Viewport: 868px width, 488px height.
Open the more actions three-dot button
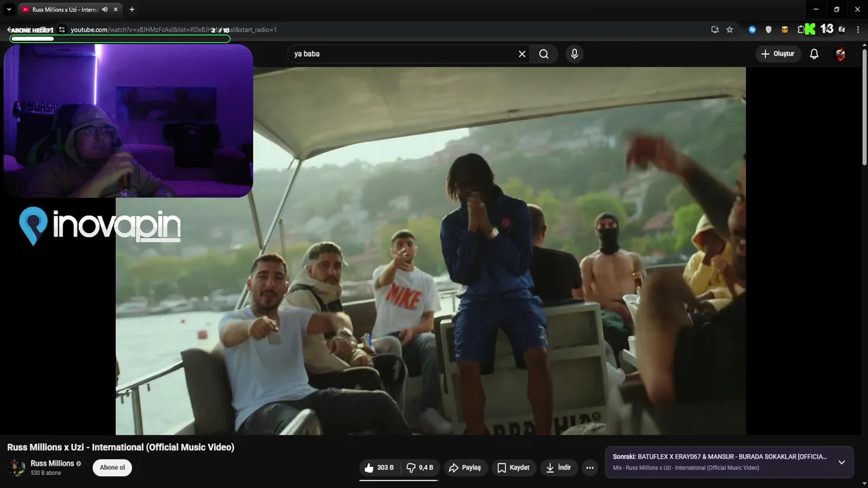click(590, 468)
